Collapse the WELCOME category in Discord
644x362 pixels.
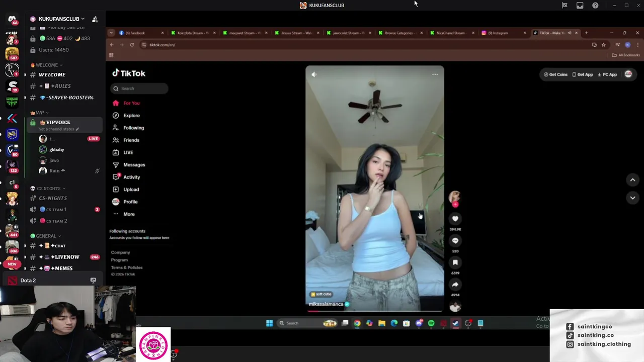[46, 65]
